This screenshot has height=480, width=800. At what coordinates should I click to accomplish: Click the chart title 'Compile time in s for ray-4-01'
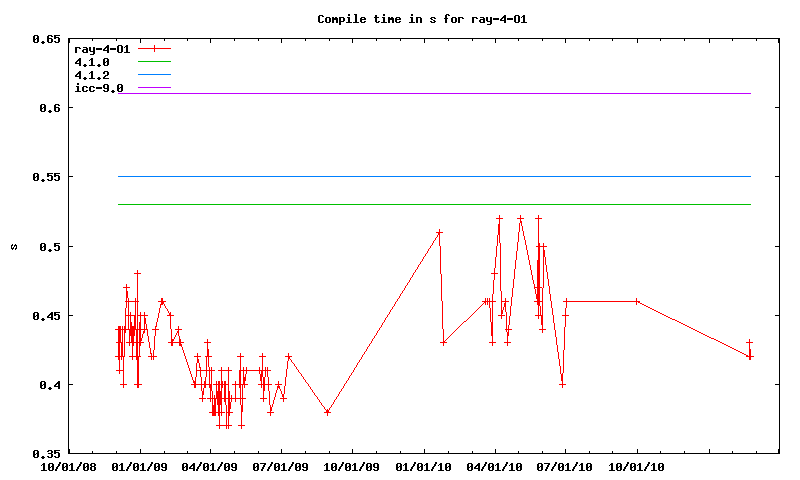coord(399,19)
